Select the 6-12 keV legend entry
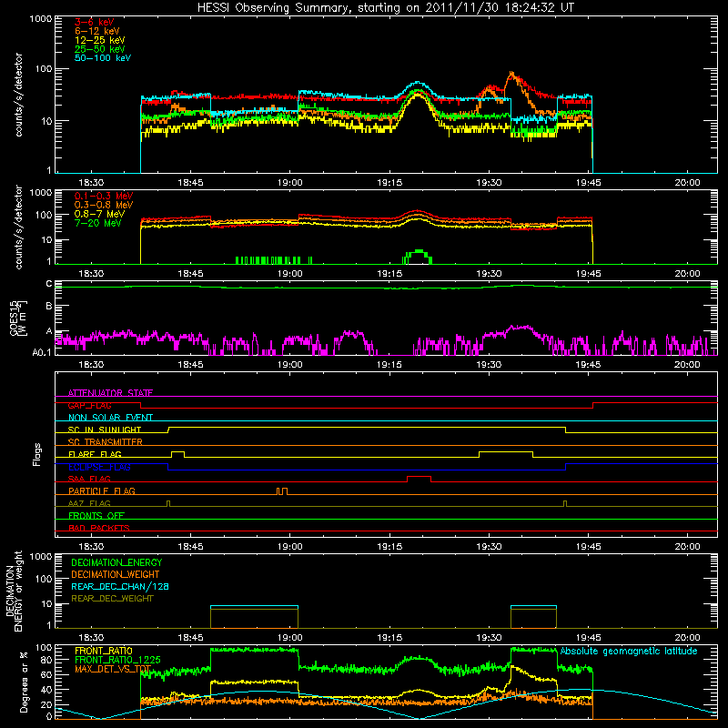 97,31
